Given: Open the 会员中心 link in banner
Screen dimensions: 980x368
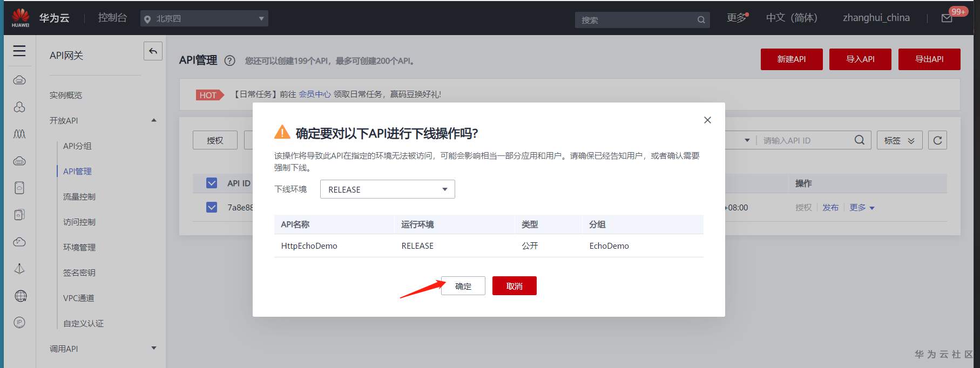Looking at the screenshot, I should point(315,94).
